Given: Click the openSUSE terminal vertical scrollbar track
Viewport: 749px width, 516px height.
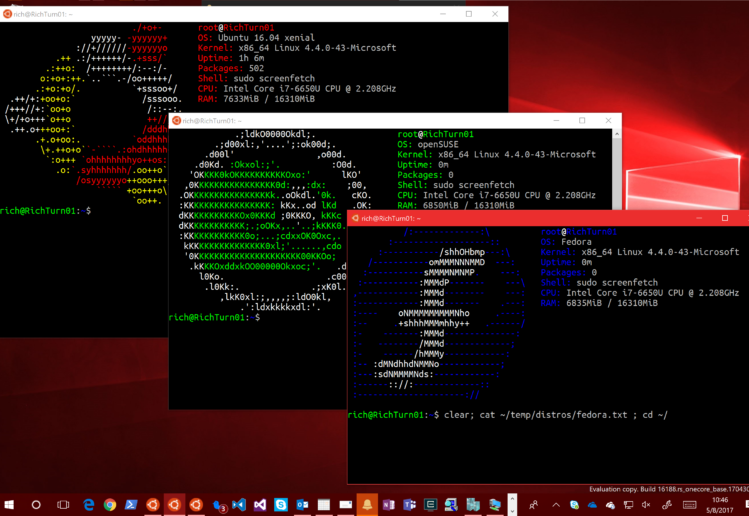Looking at the screenshot, I should click(617, 174).
